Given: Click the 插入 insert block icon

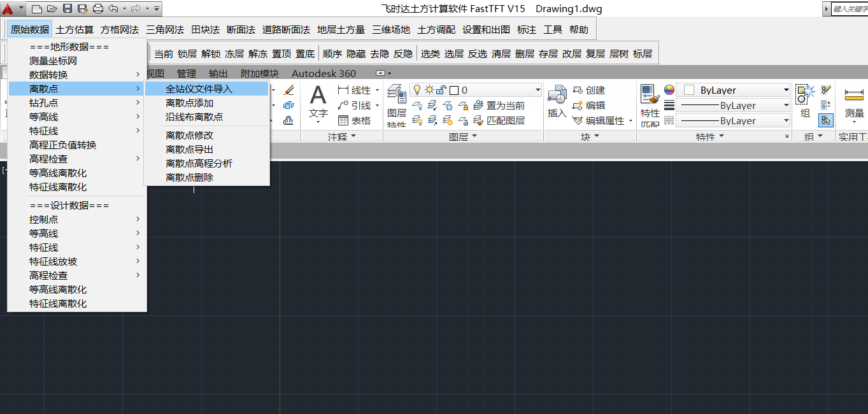Looking at the screenshot, I should (557, 102).
